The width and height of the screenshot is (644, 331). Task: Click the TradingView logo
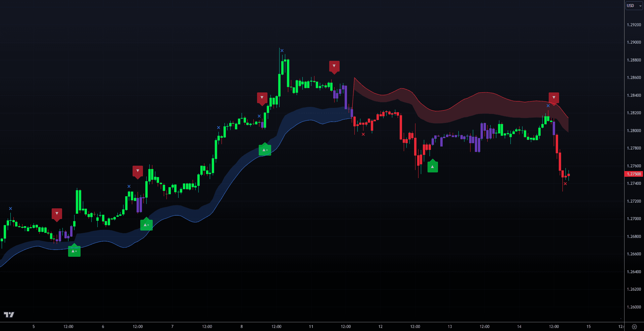[9, 315]
